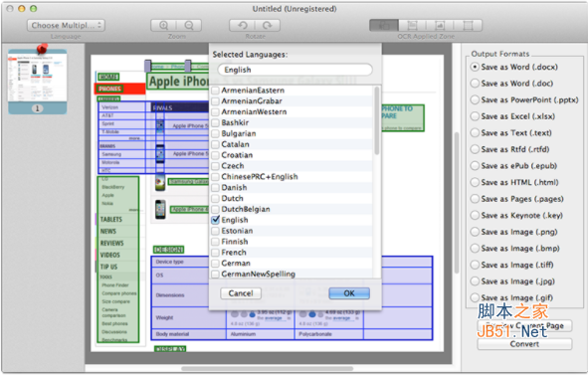
Task: Select Save as Keynote (.key)
Action: 475,216
